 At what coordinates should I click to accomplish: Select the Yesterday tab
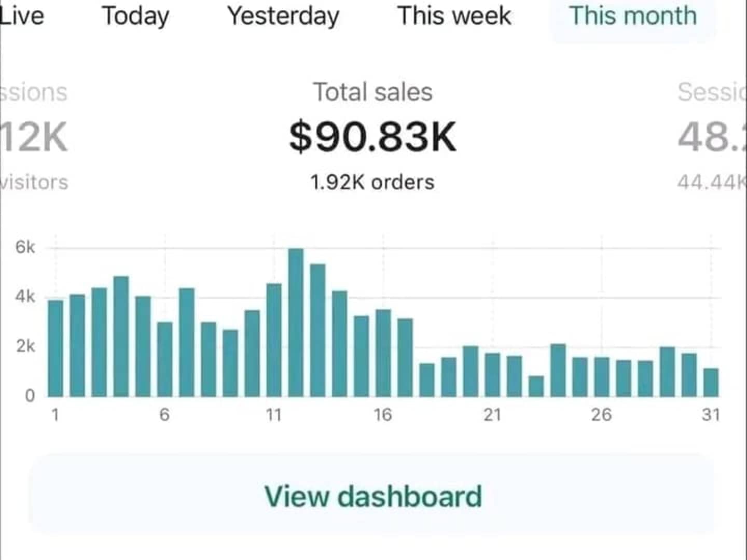[x=283, y=16]
